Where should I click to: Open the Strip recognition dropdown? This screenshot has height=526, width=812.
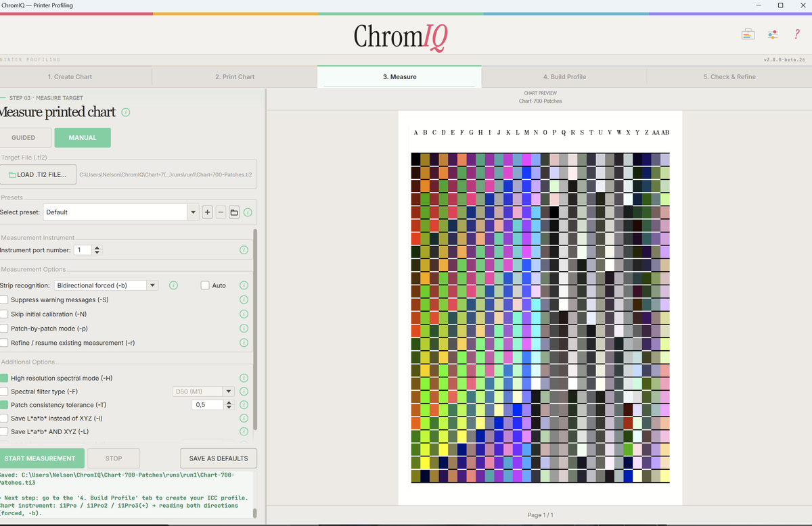[x=105, y=285]
